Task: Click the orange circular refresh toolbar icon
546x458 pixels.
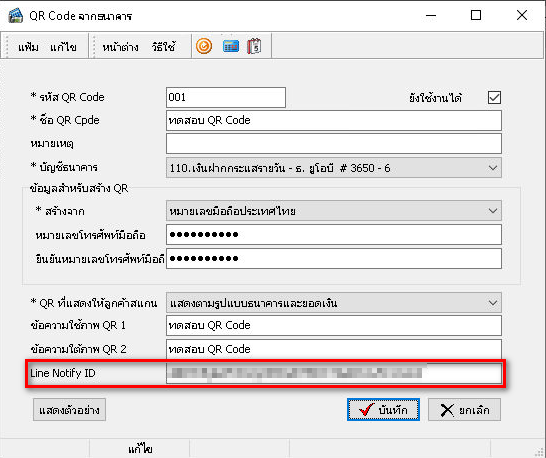Action: click(204, 46)
